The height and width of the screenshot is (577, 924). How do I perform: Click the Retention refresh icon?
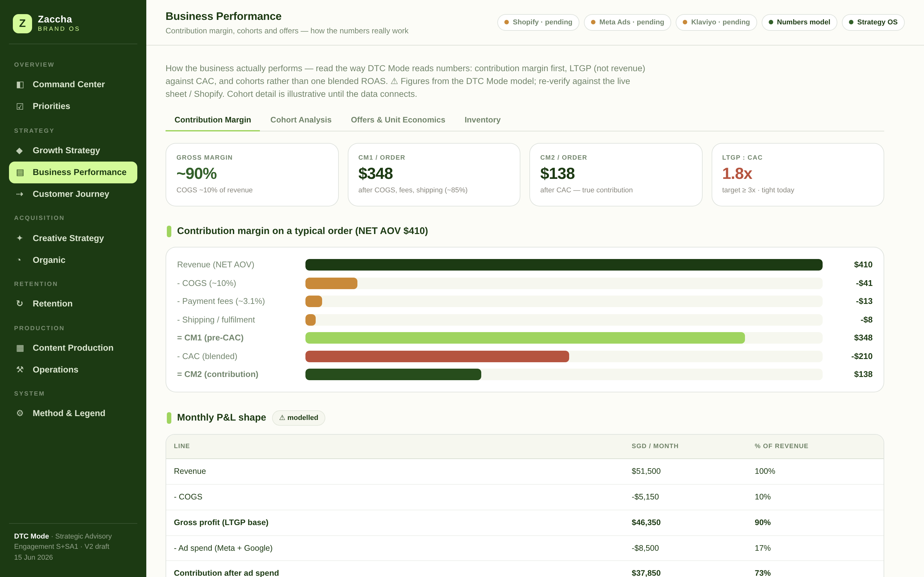[20, 303]
